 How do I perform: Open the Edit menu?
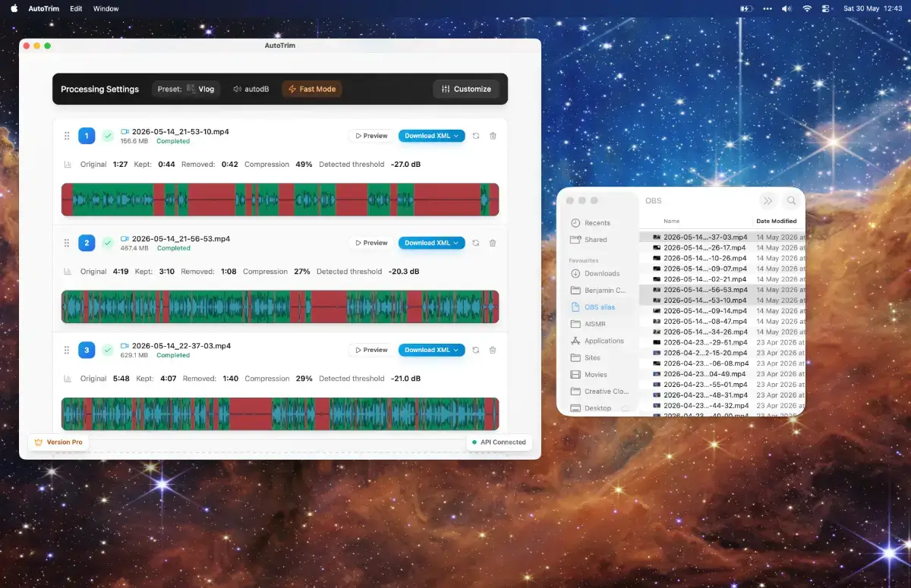[76, 8]
